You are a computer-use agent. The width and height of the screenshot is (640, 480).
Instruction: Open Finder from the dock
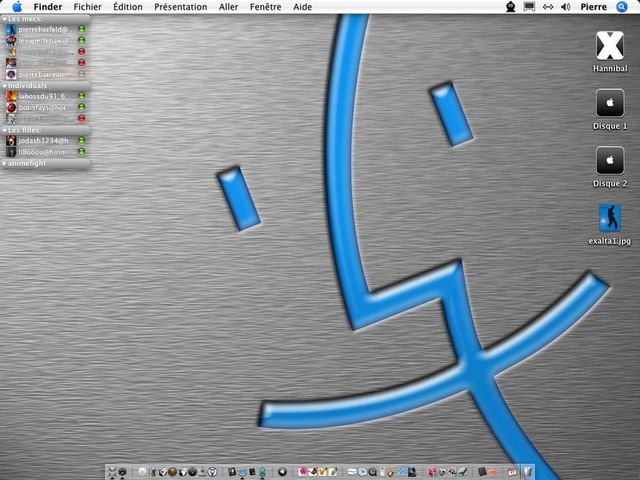(112, 472)
